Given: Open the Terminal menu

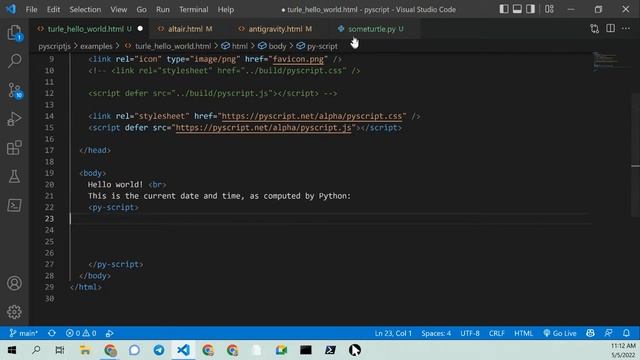Looking at the screenshot, I should click(x=193, y=9).
